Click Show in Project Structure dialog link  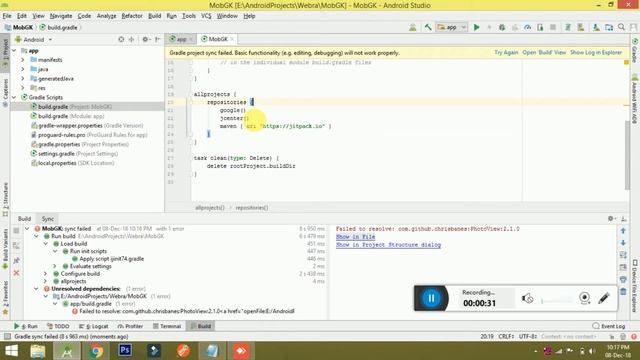388,245
